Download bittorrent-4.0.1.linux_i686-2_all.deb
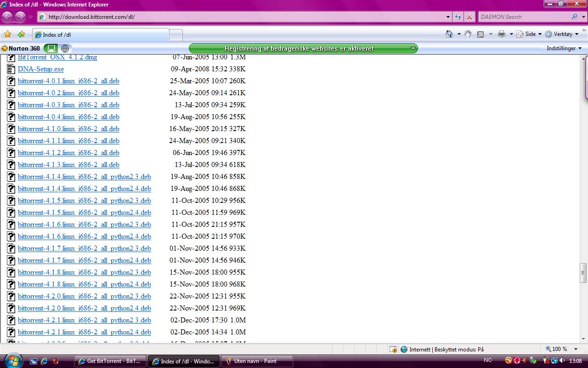This screenshot has height=368, width=588. click(68, 81)
